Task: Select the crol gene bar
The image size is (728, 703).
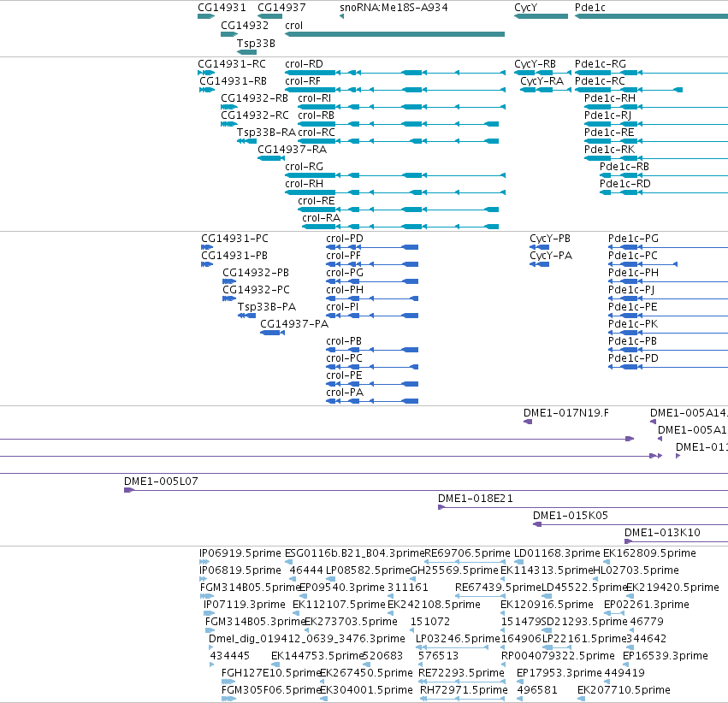Action: pyautogui.click(x=394, y=34)
